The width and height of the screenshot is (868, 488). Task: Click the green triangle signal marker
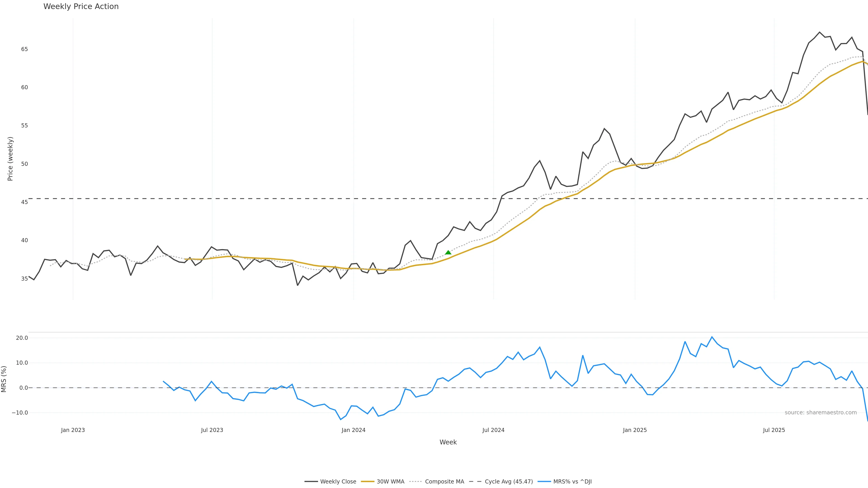[448, 253]
